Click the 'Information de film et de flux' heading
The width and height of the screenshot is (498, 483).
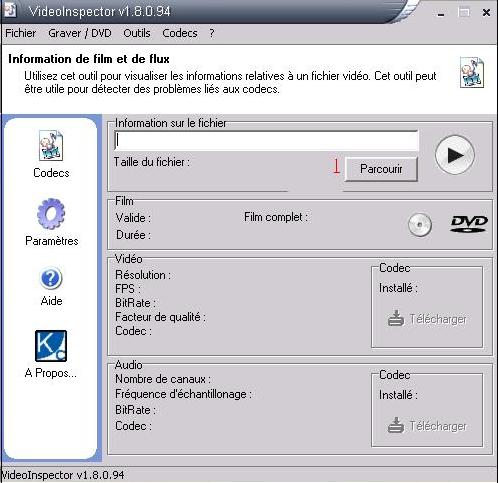pyautogui.click(x=89, y=59)
